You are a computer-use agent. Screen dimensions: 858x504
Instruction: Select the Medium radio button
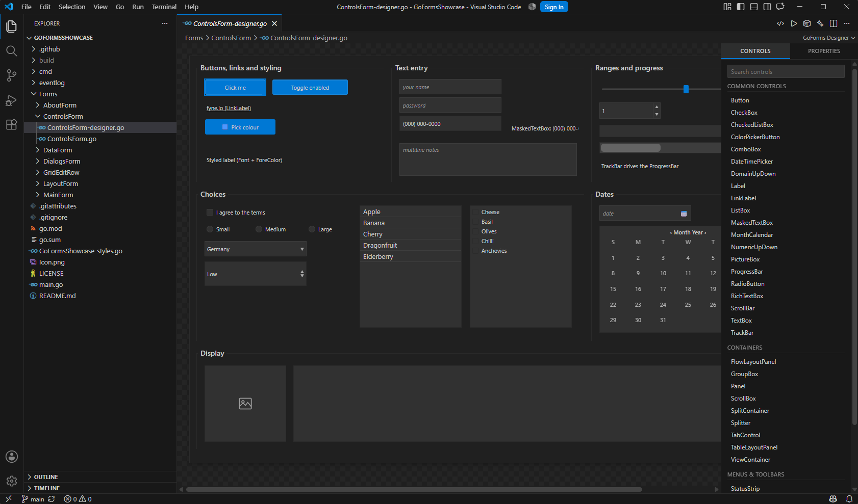(x=259, y=229)
